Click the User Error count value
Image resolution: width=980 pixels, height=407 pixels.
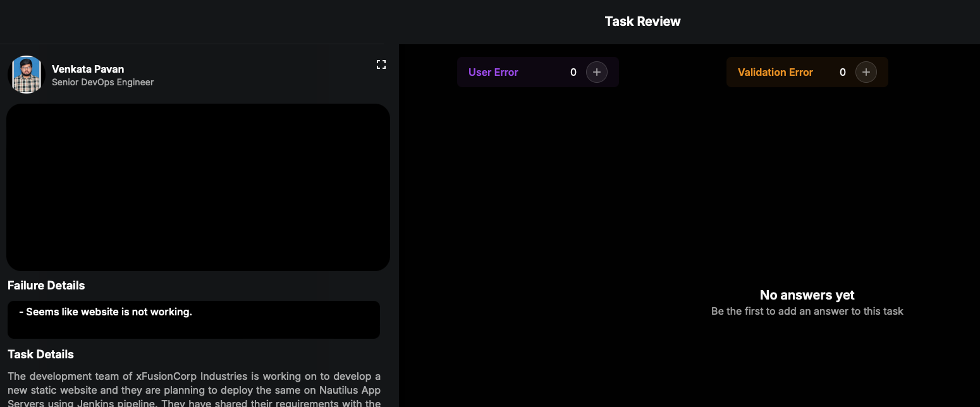pyautogui.click(x=573, y=72)
